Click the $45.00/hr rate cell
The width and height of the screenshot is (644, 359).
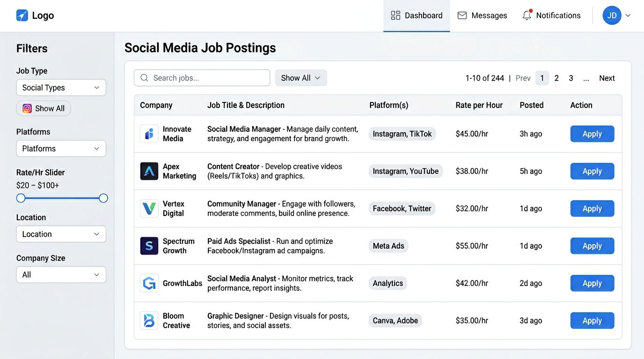472,134
